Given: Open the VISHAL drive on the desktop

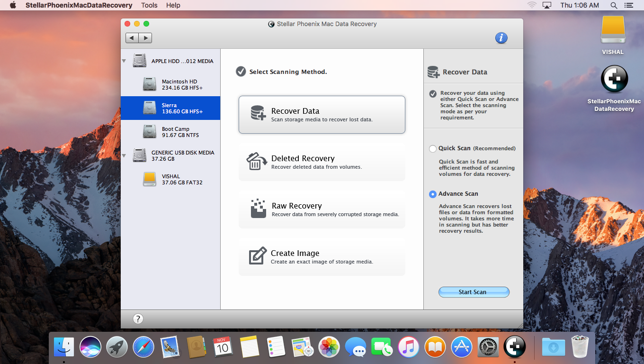Looking at the screenshot, I should point(613,30).
